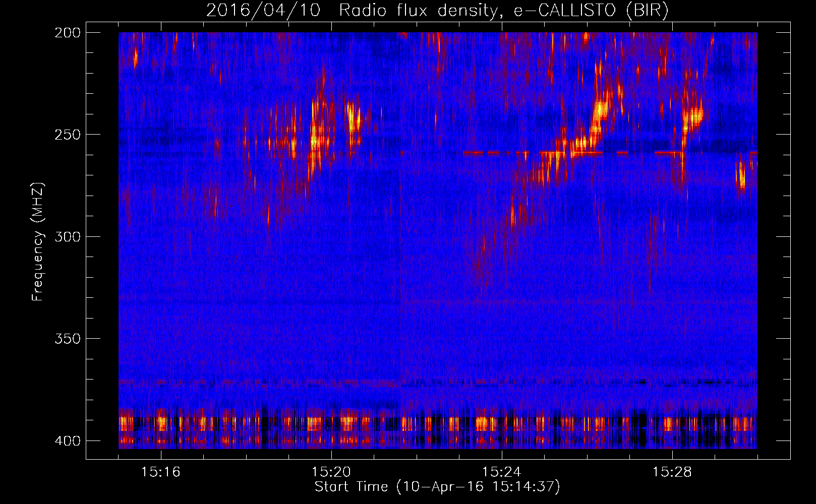
Task: Click the 300 frequency tick label
Action: click(x=67, y=236)
